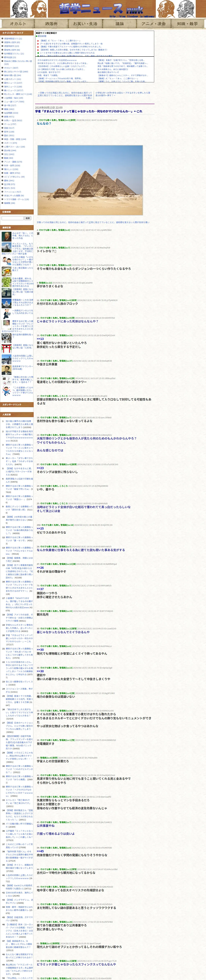
Task: Follow the >>26 reply anchor
Action: [40, 568]
